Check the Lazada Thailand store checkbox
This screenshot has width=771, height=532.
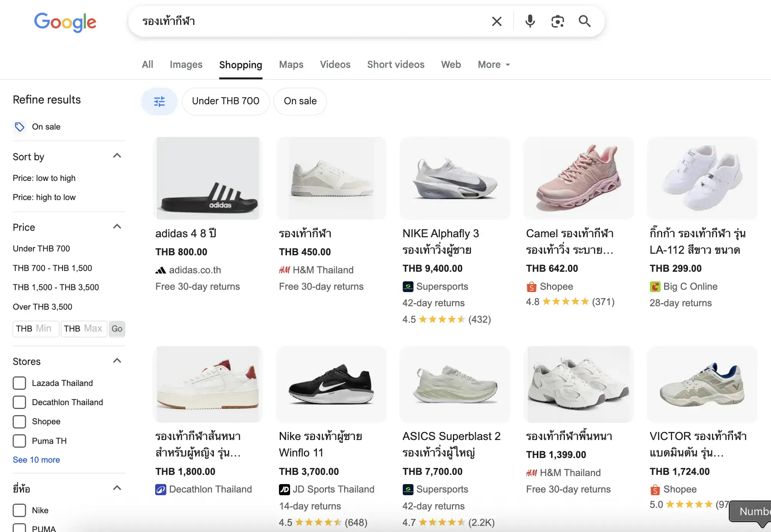[x=19, y=383]
